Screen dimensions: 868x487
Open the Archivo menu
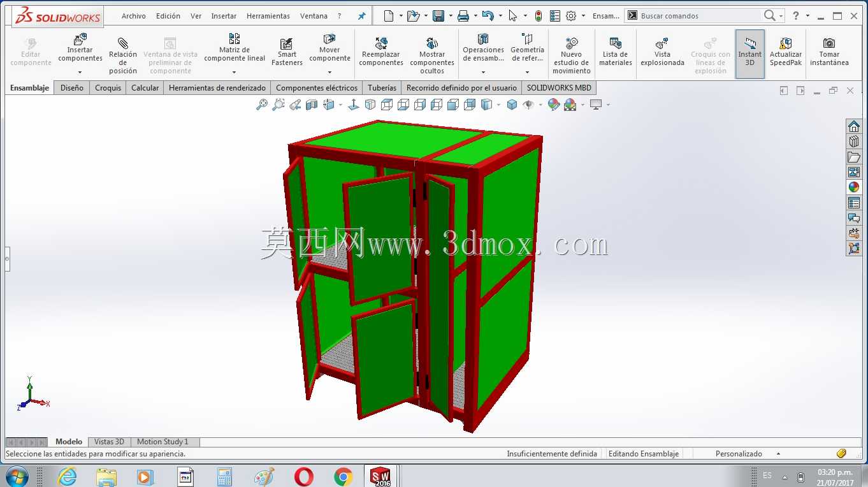(134, 16)
